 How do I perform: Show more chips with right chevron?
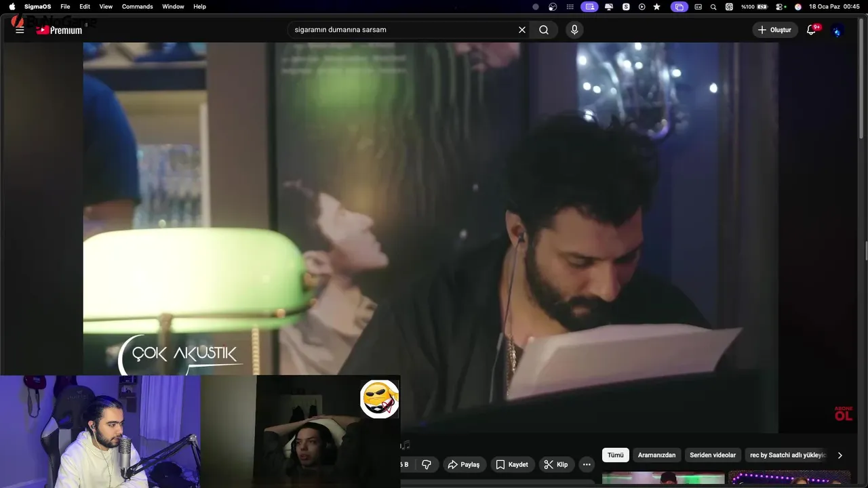click(x=840, y=455)
